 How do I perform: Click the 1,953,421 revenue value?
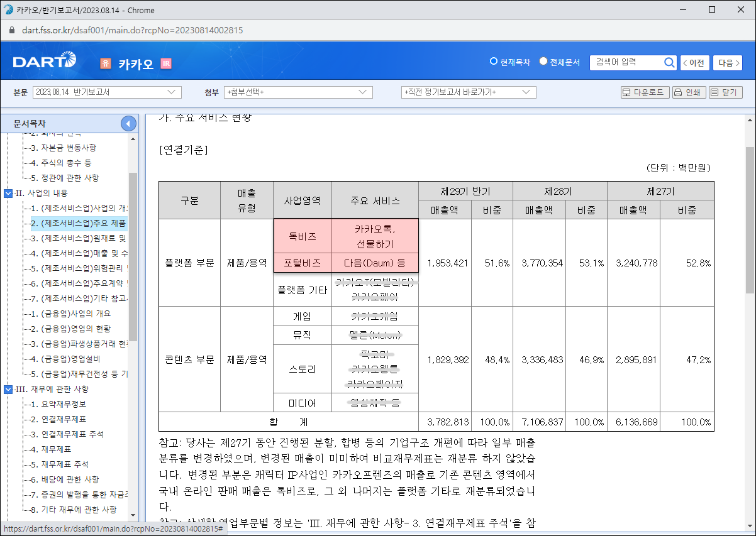[447, 263]
